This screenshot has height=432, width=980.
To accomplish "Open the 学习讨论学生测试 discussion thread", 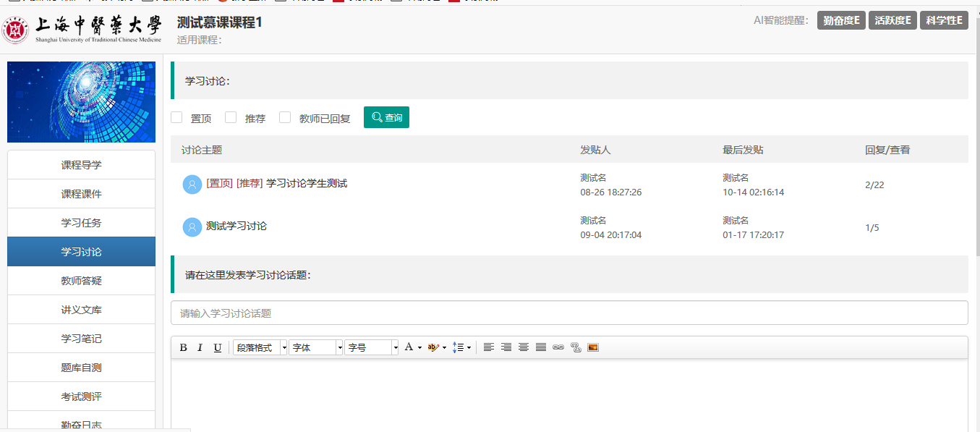I will (x=307, y=184).
